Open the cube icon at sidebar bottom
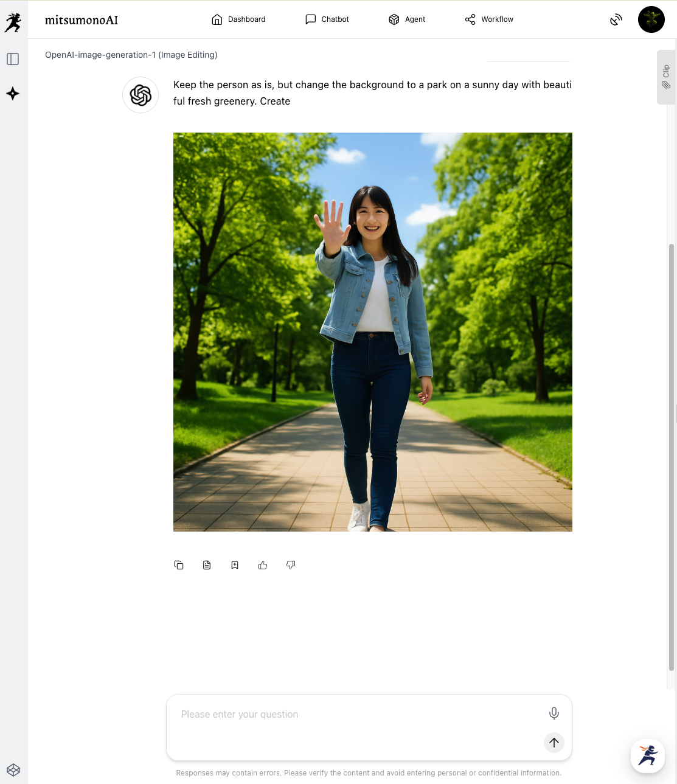 coord(13,770)
